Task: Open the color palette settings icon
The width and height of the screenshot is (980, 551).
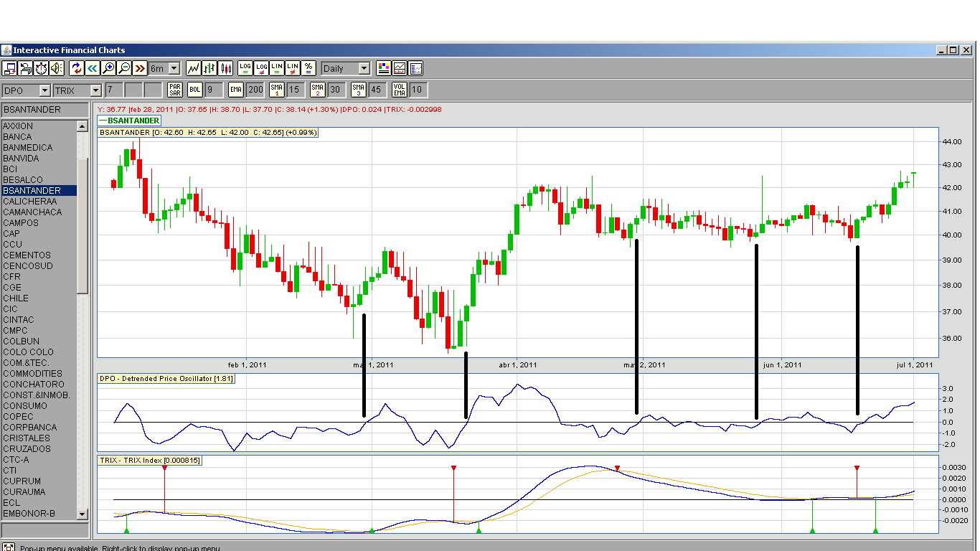Action: coord(384,68)
